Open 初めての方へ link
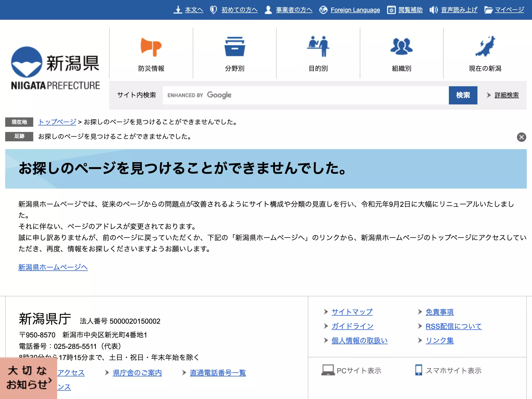 239,10
